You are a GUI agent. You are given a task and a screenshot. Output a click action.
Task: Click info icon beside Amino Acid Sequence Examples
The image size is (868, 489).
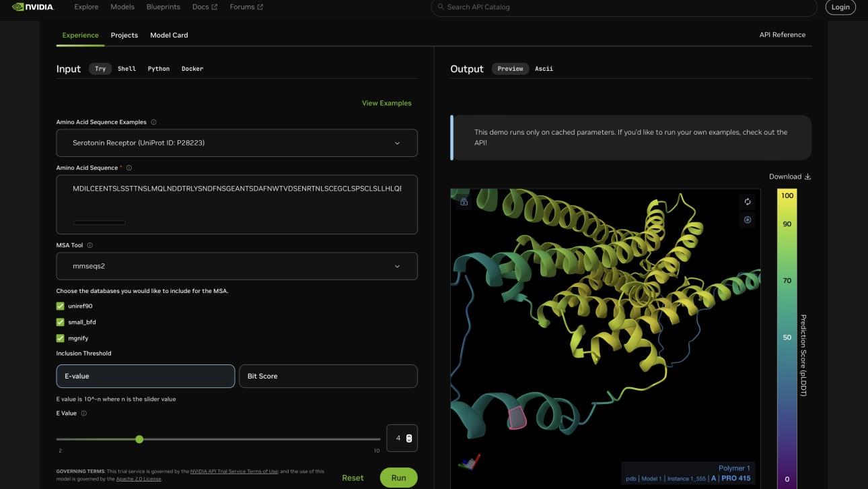(153, 123)
